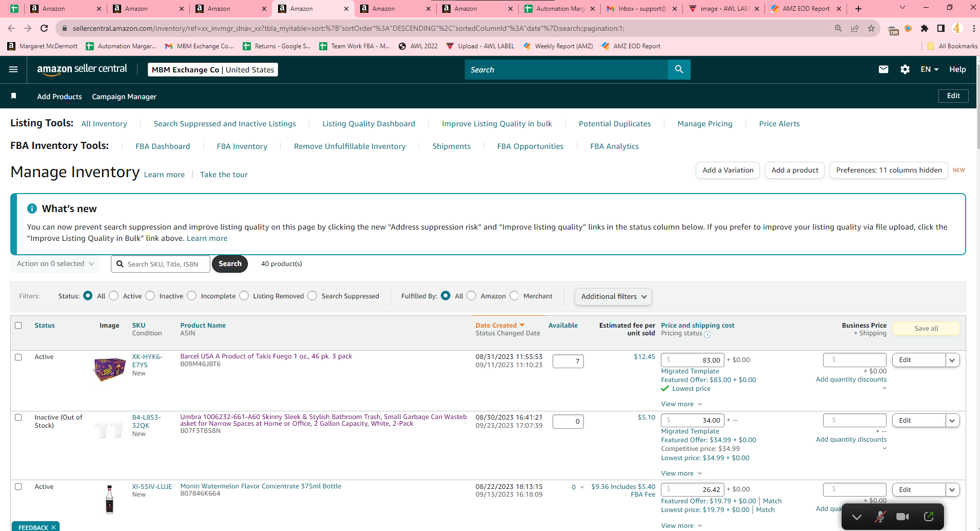Viewport: 980px width, 531px height.
Task: Check the select-all checkbox in table header
Action: coord(18,326)
